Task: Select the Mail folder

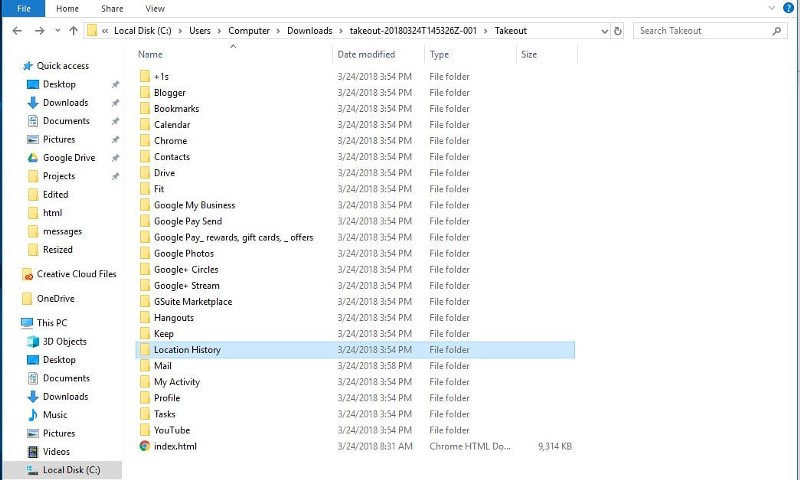Action: (163, 366)
